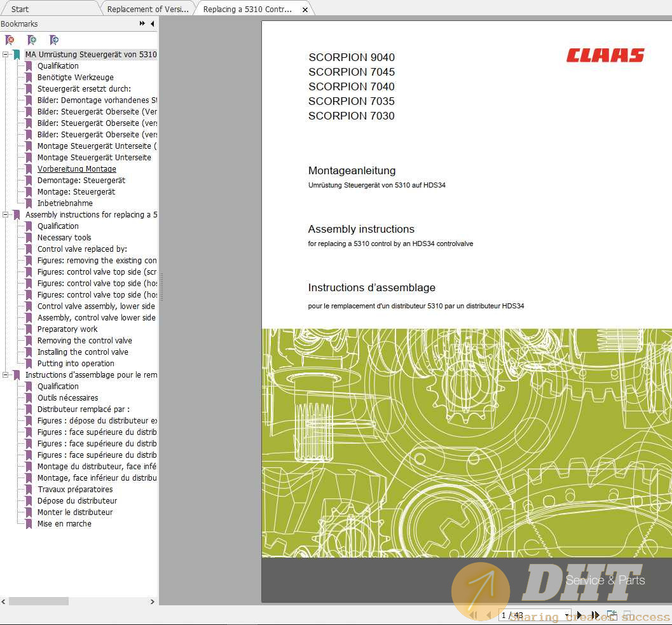Click the double-arrow options icon in Bookmarks header

[142, 24]
